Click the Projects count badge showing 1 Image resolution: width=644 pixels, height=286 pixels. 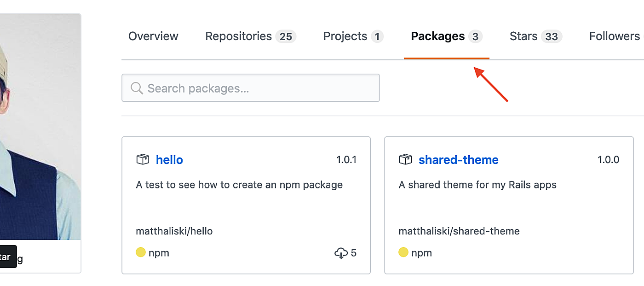point(377,36)
